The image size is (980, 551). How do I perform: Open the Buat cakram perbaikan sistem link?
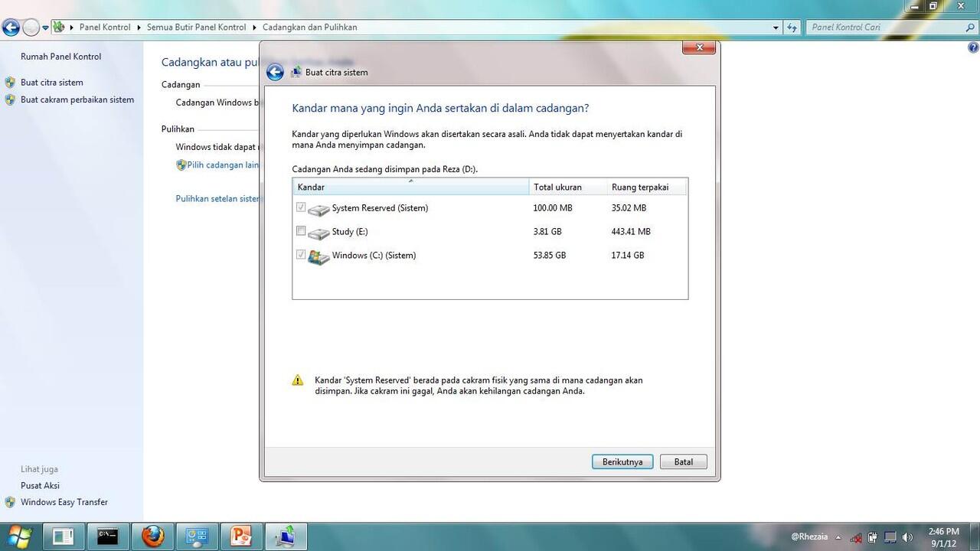pyautogui.click(x=77, y=99)
